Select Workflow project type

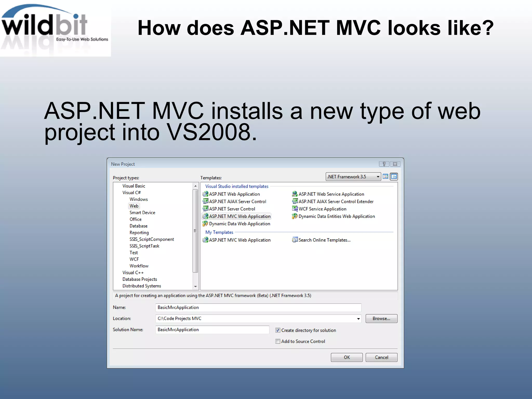139,266
